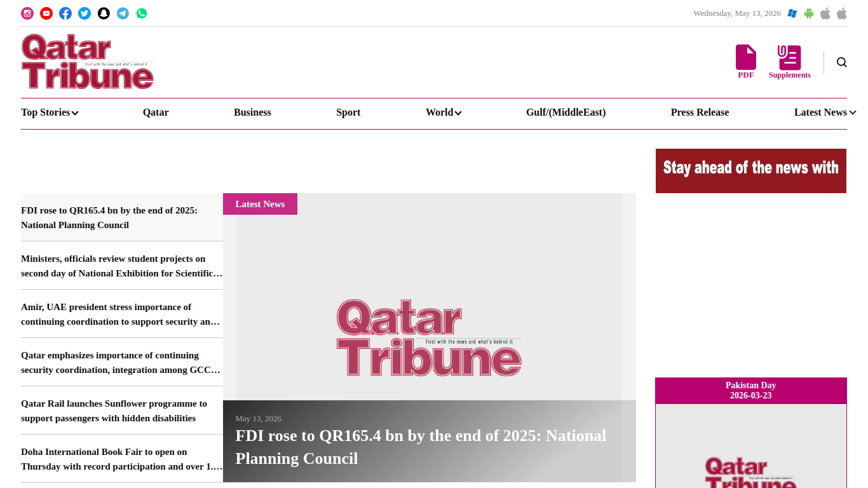The width and height of the screenshot is (868, 488).
Task: Open the Doha International Book Fair story
Action: 122,459
